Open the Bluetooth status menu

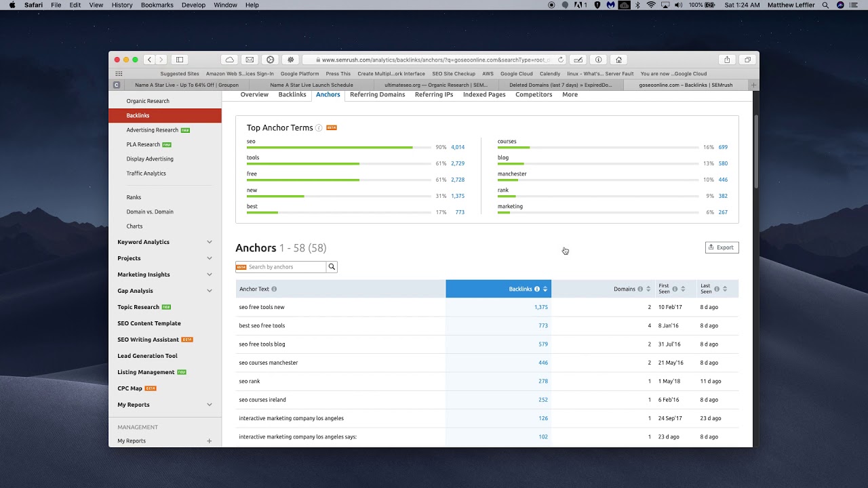637,5
